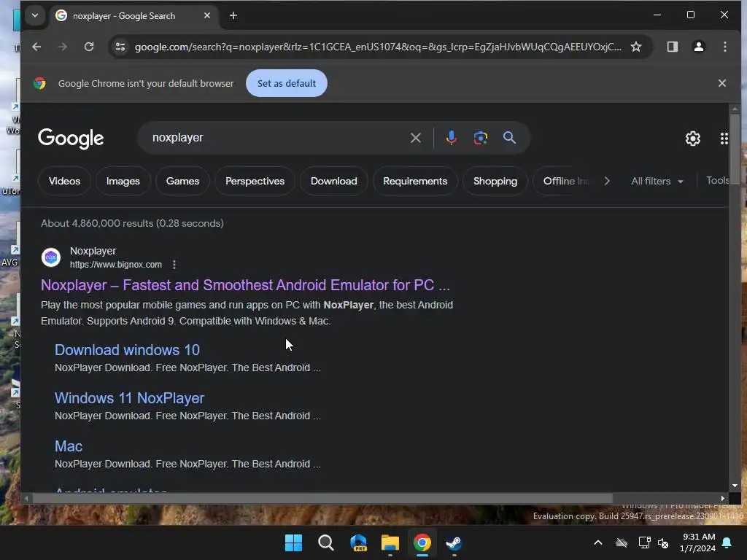The image size is (747, 560).
Task: Open Windows taskbar Search
Action: [x=326, y=542]
